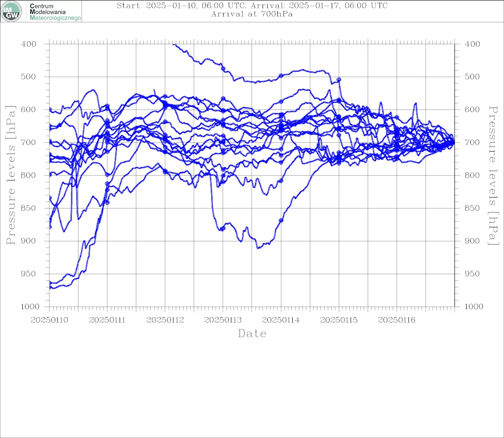504x438 pixels.
Task: Click the left axis 900 label
Action: tap(28, 241)
